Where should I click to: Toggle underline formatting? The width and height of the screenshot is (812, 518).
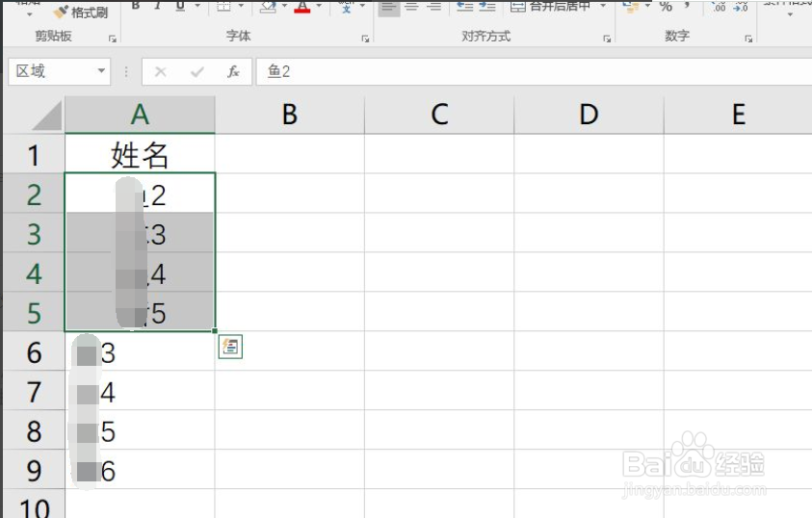180,6
